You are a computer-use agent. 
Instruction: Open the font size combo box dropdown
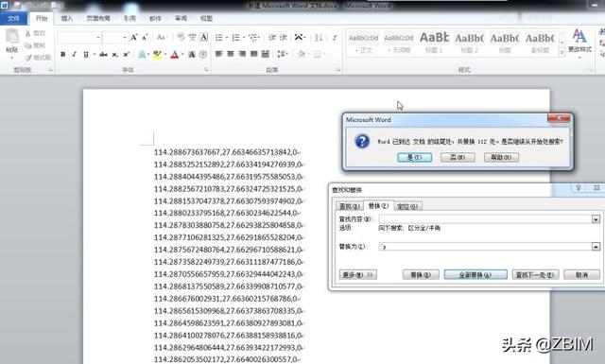pos(125,38)
